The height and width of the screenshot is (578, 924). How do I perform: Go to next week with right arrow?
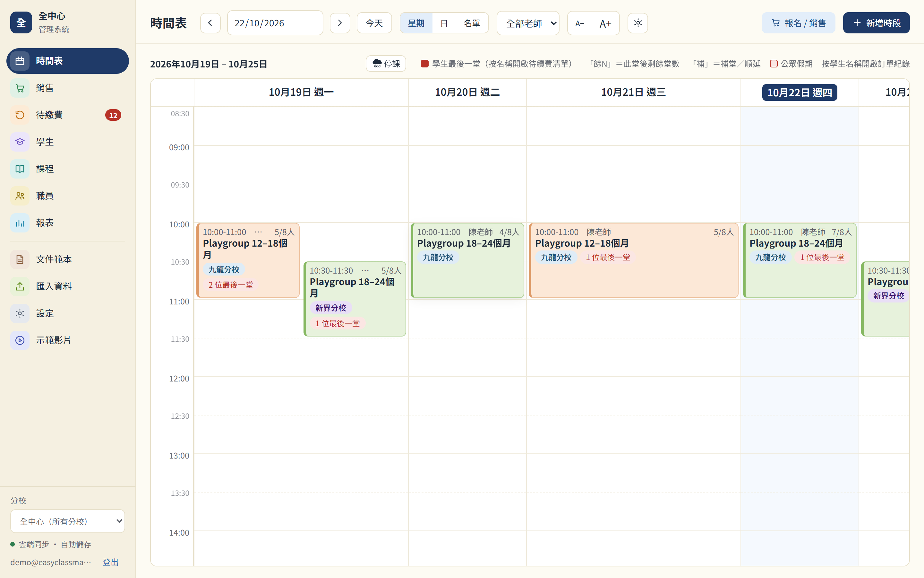[340, 23]
